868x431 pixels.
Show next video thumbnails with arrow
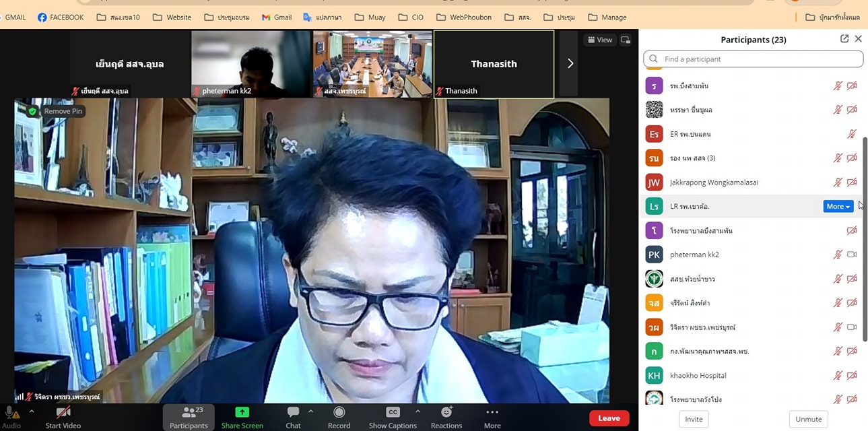coord(570,63)
